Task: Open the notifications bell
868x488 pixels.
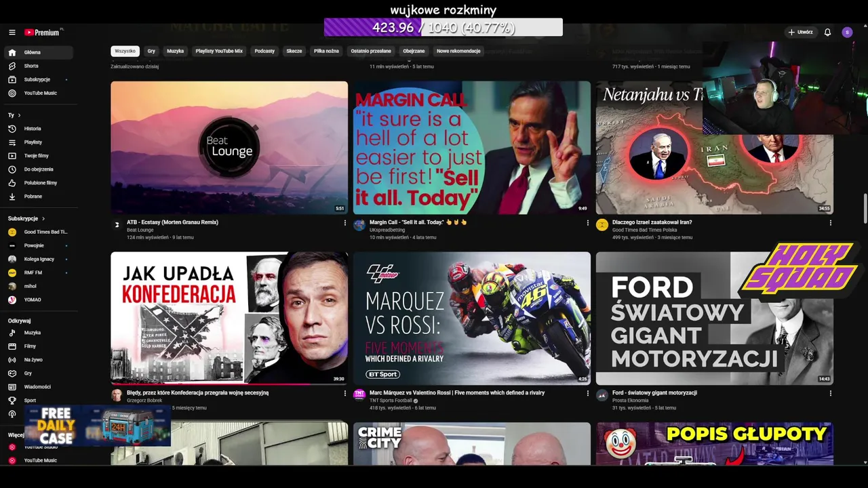Action: tap(827, 32)
